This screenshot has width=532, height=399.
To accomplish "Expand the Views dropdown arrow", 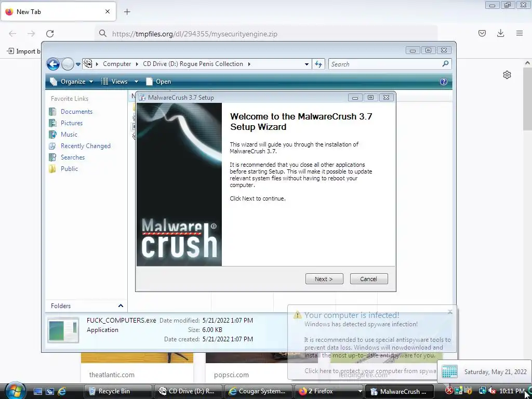I will 136,82.
